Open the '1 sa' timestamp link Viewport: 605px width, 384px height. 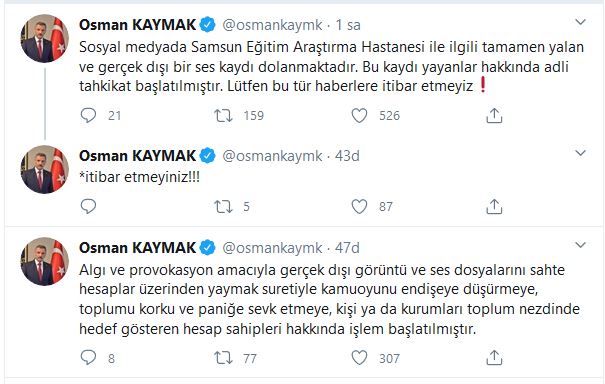[x=348, y=25]
